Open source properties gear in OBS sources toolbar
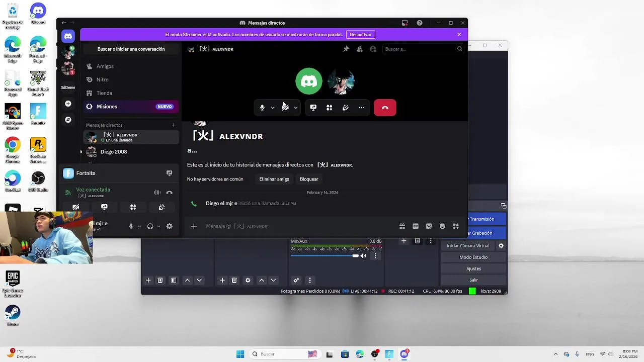The image size is (644, 362). [248, 280]
